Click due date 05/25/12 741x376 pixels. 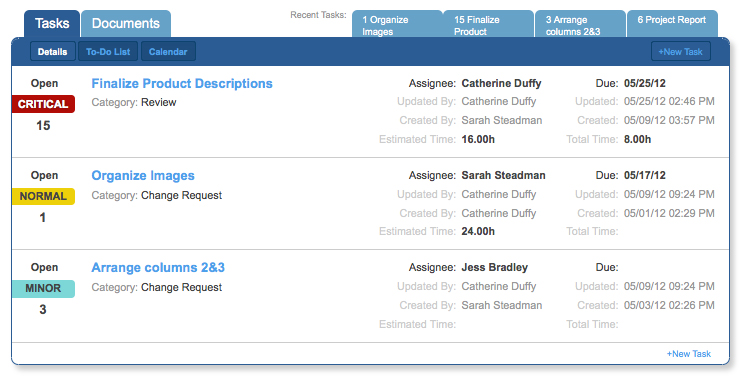[645, 84]
